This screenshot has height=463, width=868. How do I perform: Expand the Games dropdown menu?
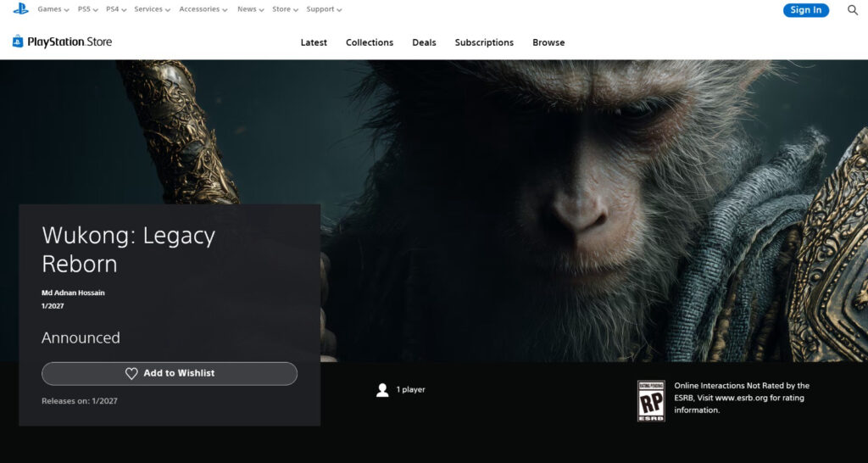coord(53,9)
